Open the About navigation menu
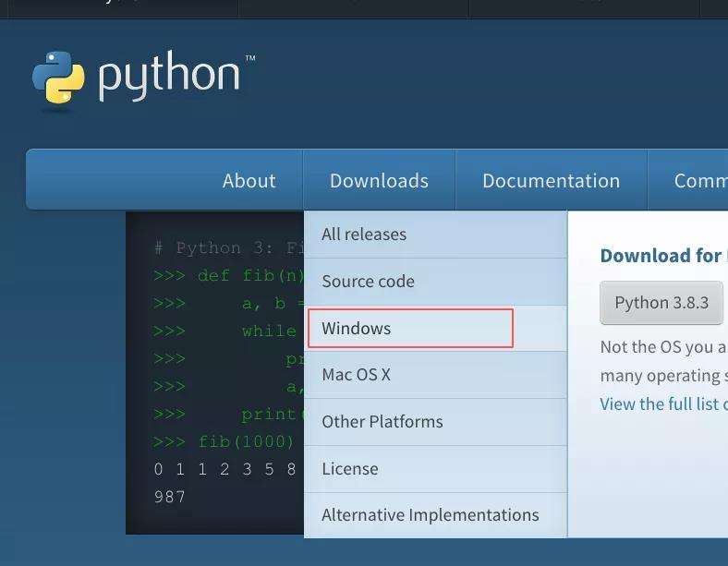The width and height of the screenshot is (728, 566). [249, 181]
